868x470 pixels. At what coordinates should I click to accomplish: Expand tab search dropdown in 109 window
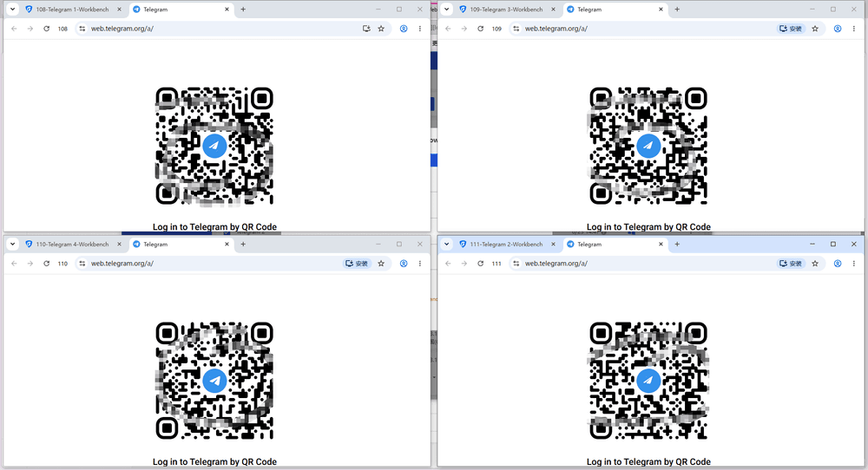click(x=447, y=10)
